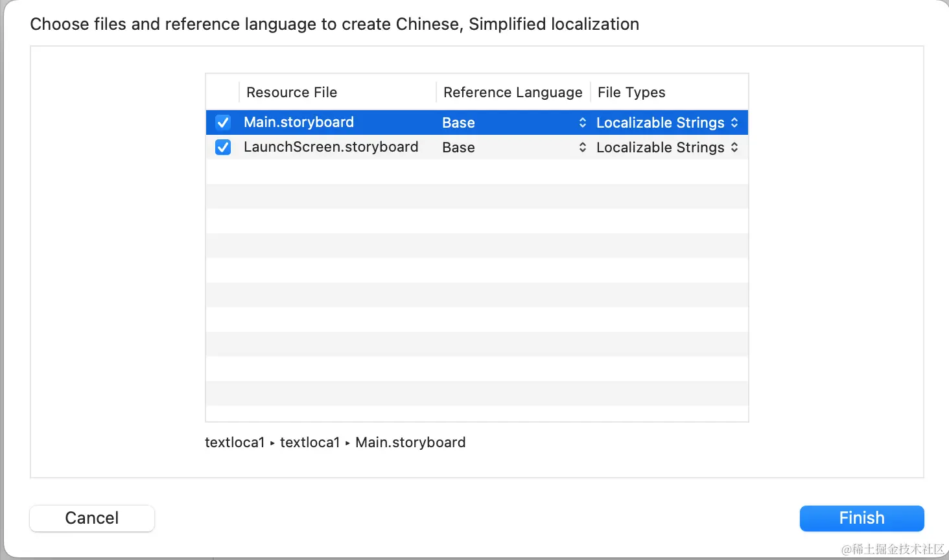This screenshot has height=560, width=949.
Task: Uncheck the Main.storyboard checkbox
Action: (x=223, y=122)
